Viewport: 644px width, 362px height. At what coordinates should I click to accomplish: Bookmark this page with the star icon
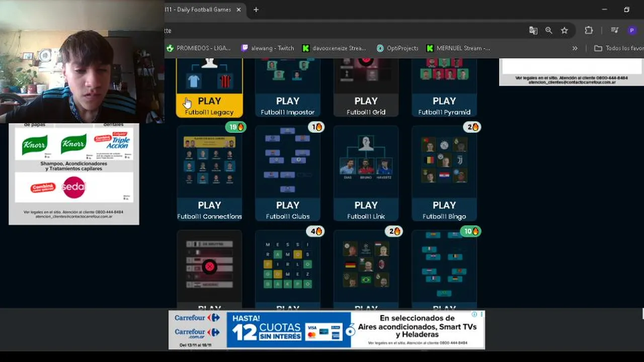565,31
